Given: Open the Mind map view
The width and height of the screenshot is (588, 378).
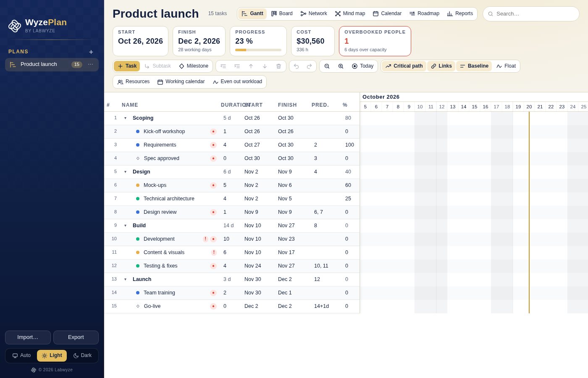Looking at the screenshot, I should [x=350, y=13].
